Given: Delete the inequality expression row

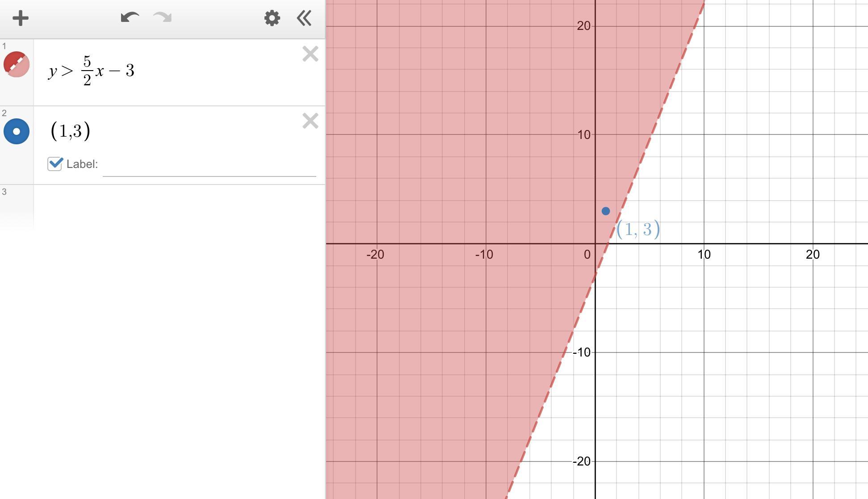Looking at the screenshot, I should point(310,54).
